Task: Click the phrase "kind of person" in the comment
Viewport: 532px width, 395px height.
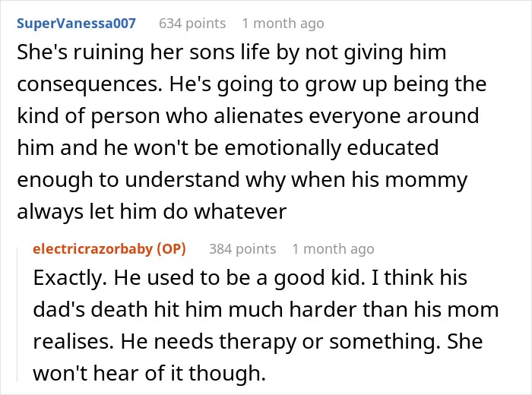Action: [x=88, y=117]
